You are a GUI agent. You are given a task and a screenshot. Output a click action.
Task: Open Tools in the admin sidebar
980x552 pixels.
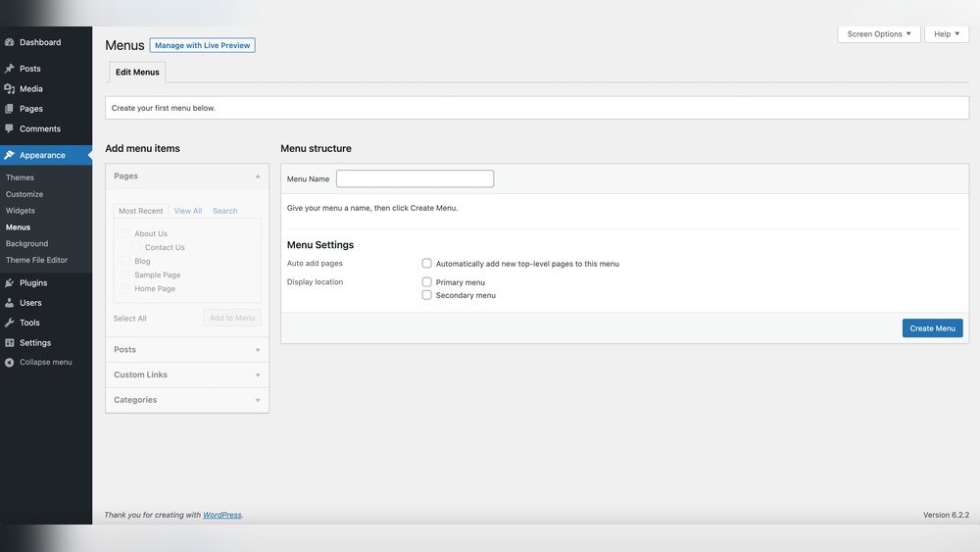pos(29,324)
